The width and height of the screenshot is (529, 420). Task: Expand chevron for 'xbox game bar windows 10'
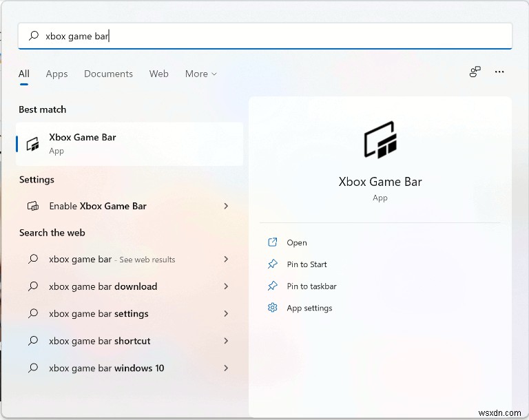tap(226, 368)
